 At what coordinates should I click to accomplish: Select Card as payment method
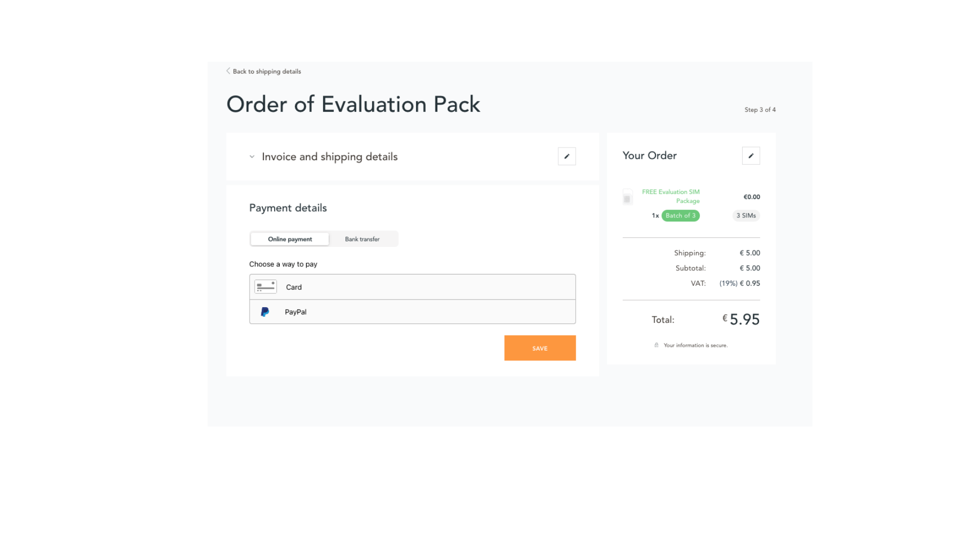pyautogui.click(x=412, y=287)
